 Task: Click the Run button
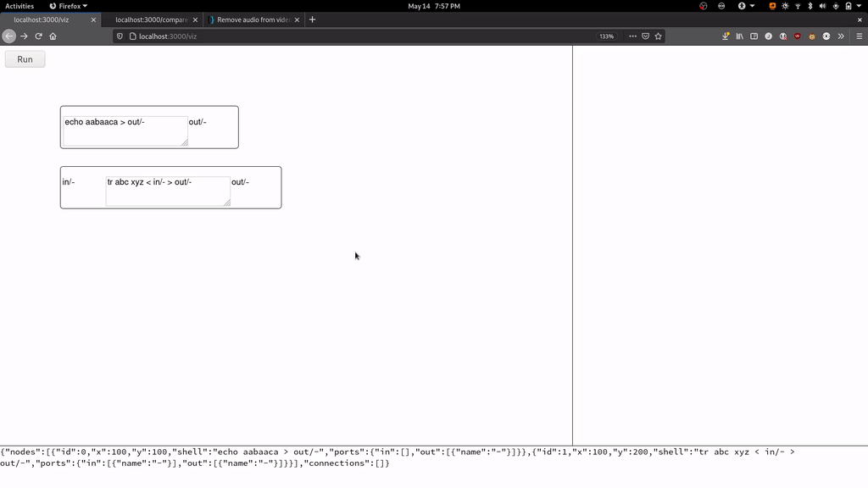tap(25, 59)
